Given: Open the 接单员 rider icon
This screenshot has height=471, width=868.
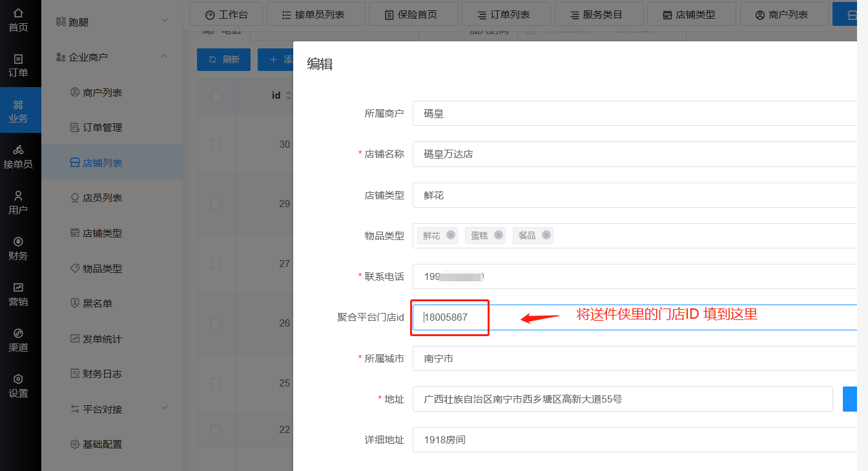Looking at the screenshot, I should click(x=18, y=156).
